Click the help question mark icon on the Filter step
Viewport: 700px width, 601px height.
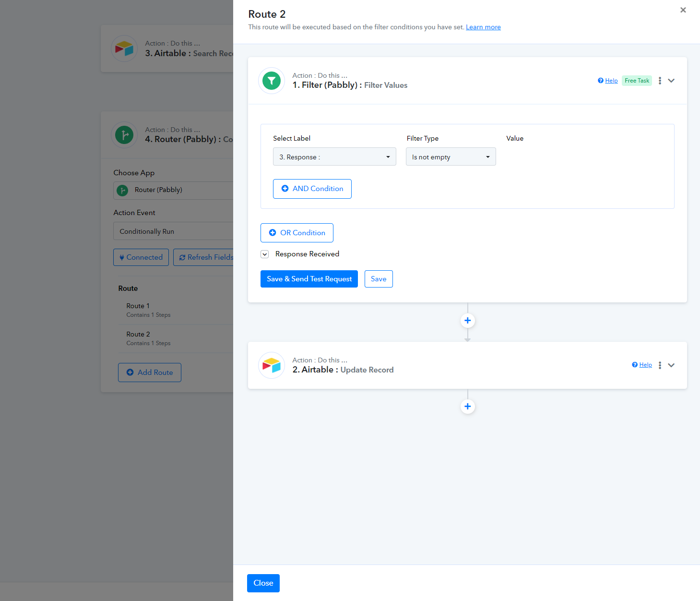pos(600,81)
